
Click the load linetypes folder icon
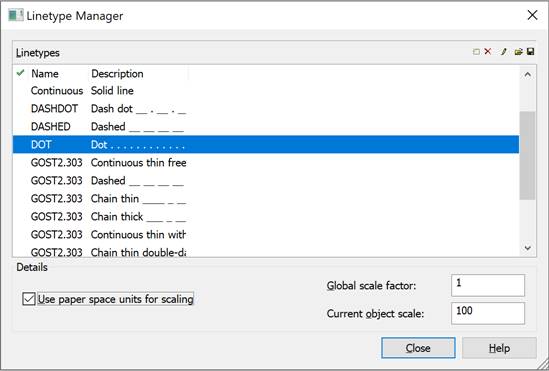tap(519, 52)
